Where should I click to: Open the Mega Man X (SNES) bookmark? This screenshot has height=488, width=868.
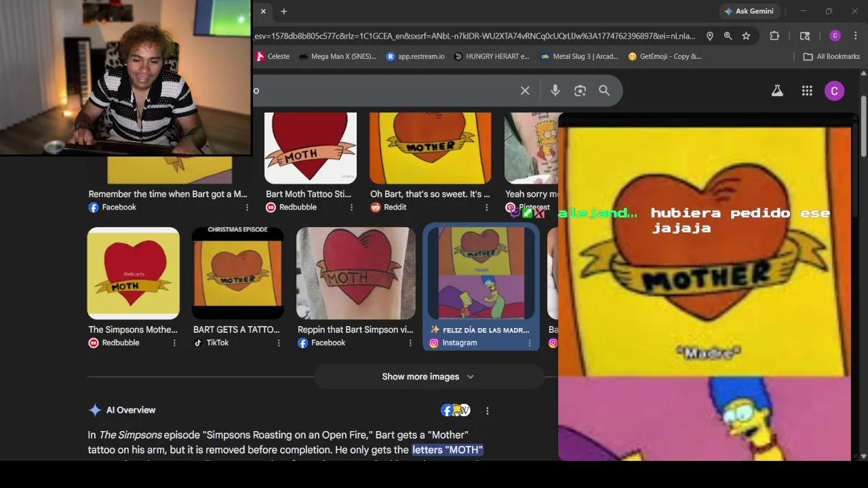337,56
